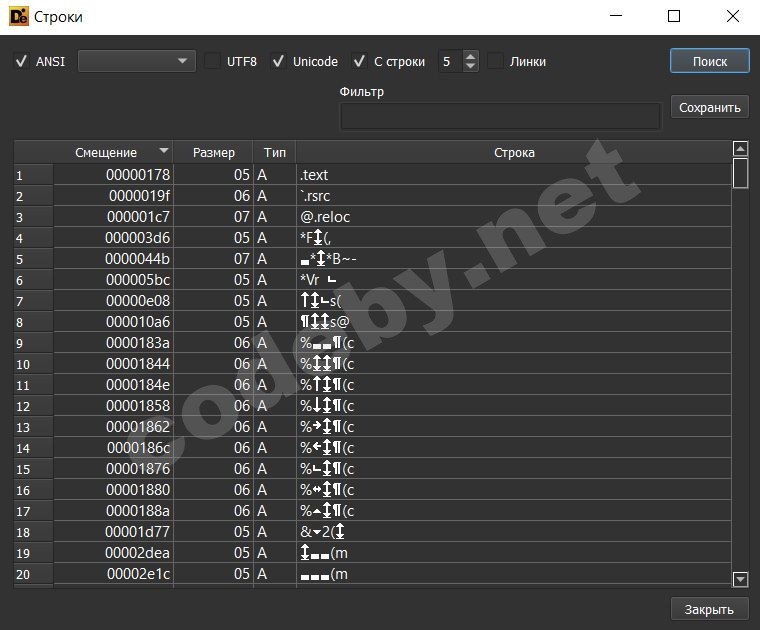
Task: Click offset cell 00001862
Action: (113, 426)
